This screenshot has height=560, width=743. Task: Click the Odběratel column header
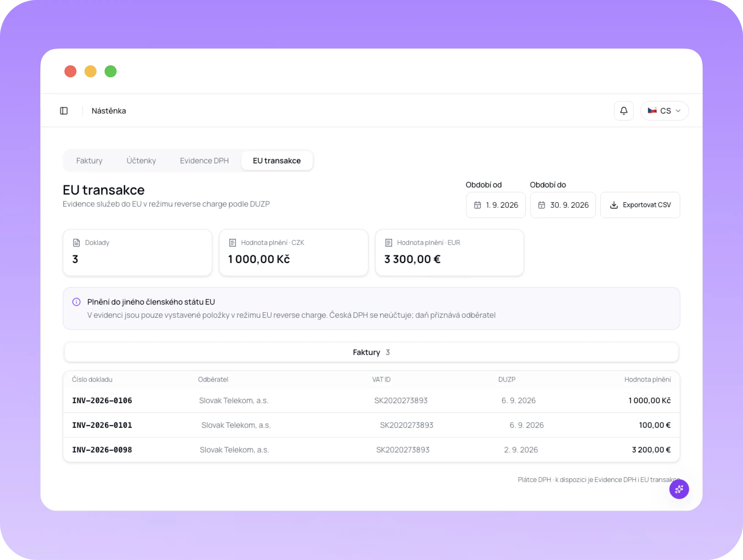tap(213, 379)
